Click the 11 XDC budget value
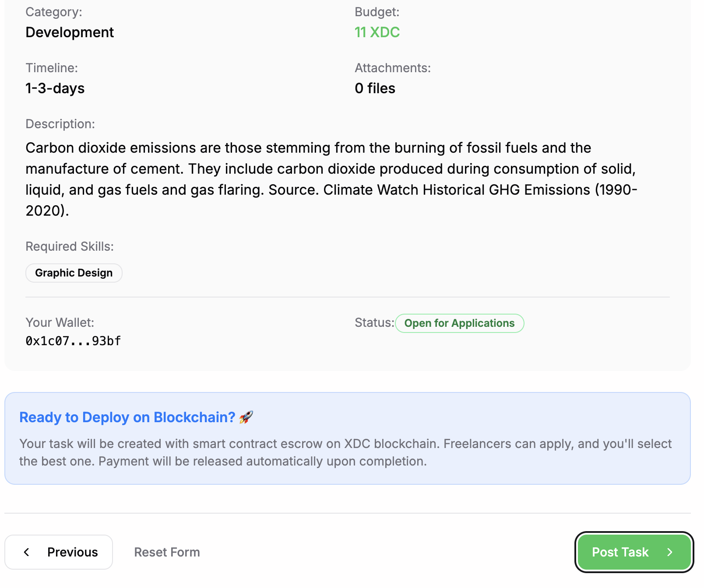704x588 pixels. 377,32
